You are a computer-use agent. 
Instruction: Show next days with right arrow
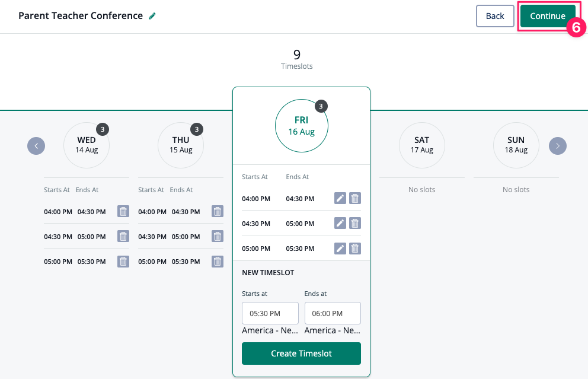(x=558, y=145)
